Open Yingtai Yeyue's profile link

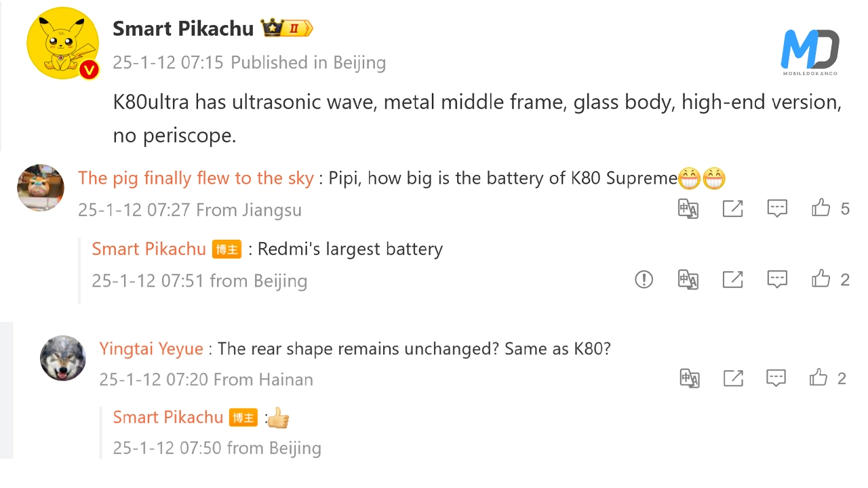[x=151, y=349]
